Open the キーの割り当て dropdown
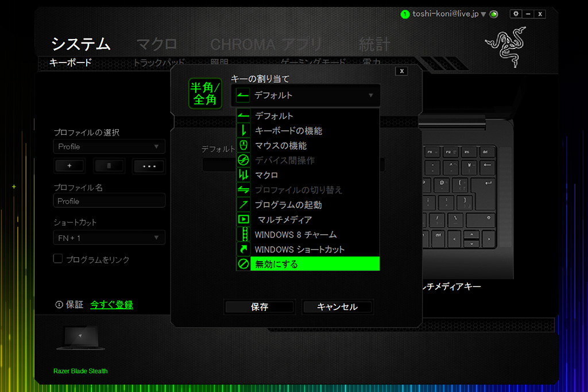 click(x=305, y=95)
